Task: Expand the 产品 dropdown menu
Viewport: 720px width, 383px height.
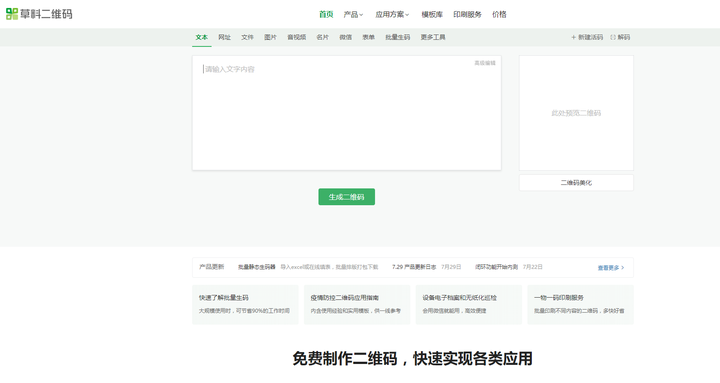Action: pyautogui.click(x=353, y=14)
